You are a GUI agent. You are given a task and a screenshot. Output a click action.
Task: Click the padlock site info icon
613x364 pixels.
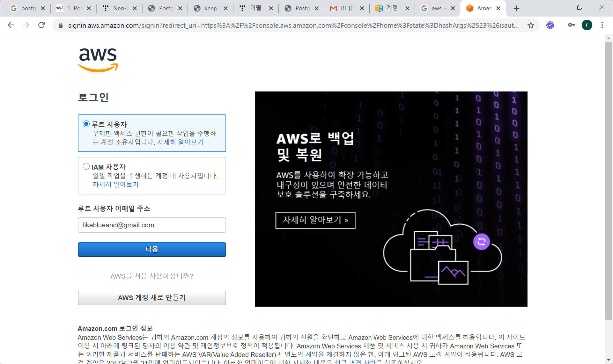click(x=61, y=25)
